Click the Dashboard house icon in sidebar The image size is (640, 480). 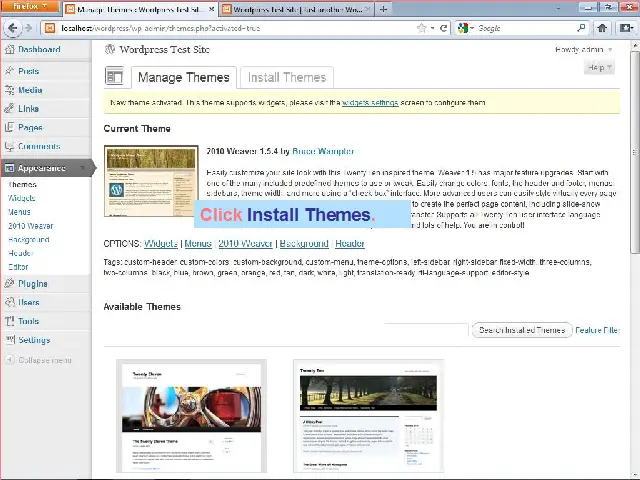click(9, 49)
